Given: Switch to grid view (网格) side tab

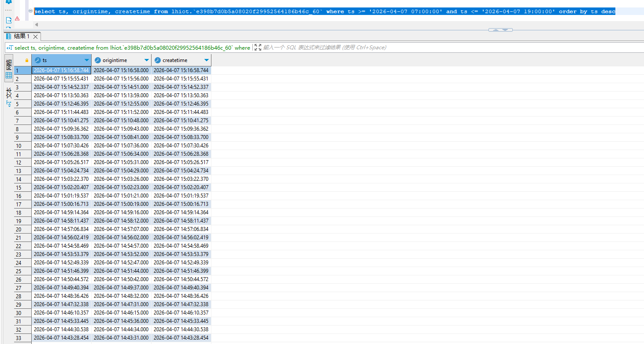Looking at the screenshot, I should tap(9, 68).
